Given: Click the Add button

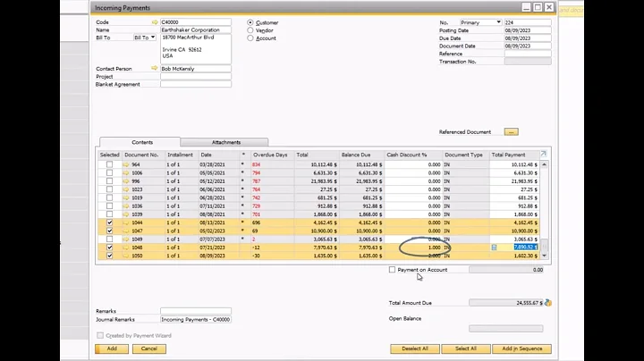Looking at the screenshot, I should pyautogui.click(x=112, y=348).
